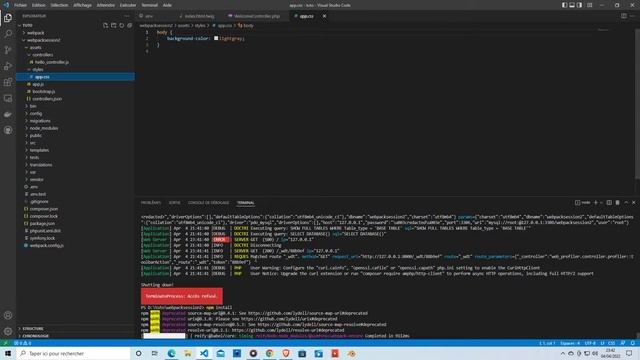Open the Terminal menu in menu bar
The width and height of the screenshot is (640, 360).
click(x=149, y=5)
